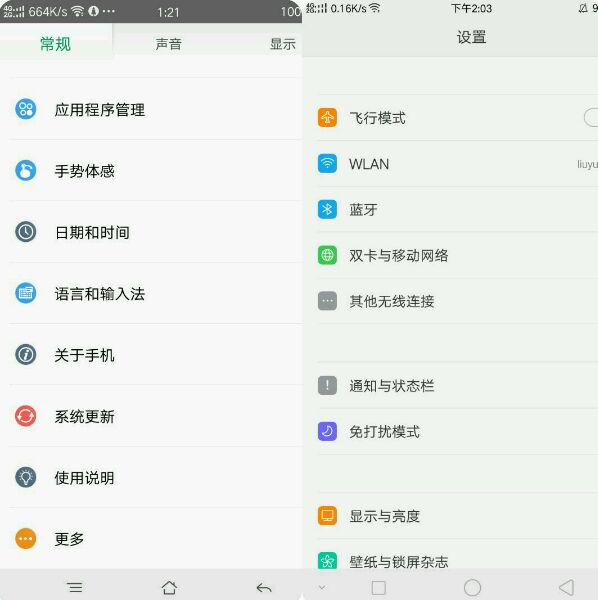Tap the home button in the left navigation bar
The image size is (598, 600).
pyautogui.click(x=169, y=587)
